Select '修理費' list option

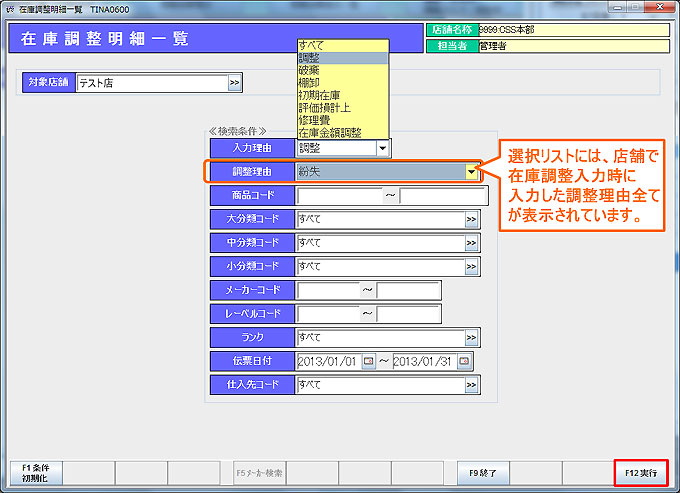343,120
